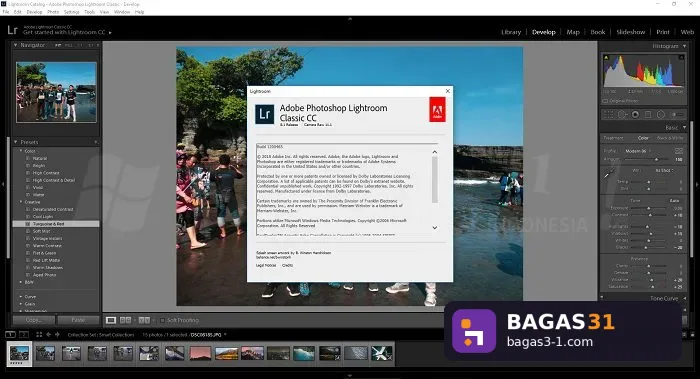Select the first filmstrip thumbnail
The image size is (700, 379).
click(19, 354)
